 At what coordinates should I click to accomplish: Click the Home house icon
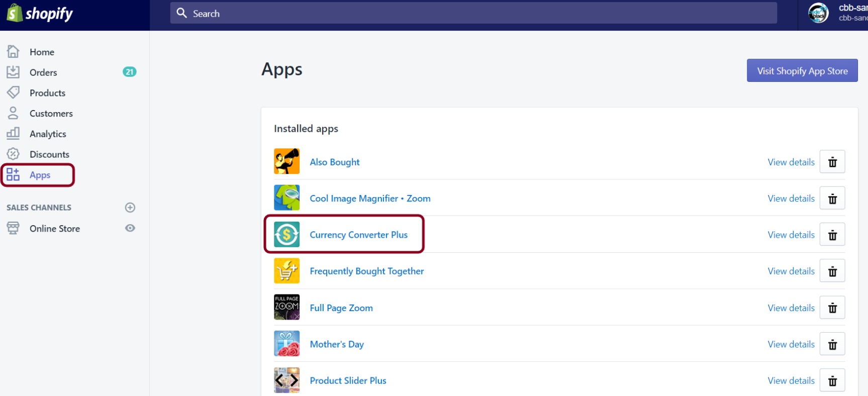13,51
